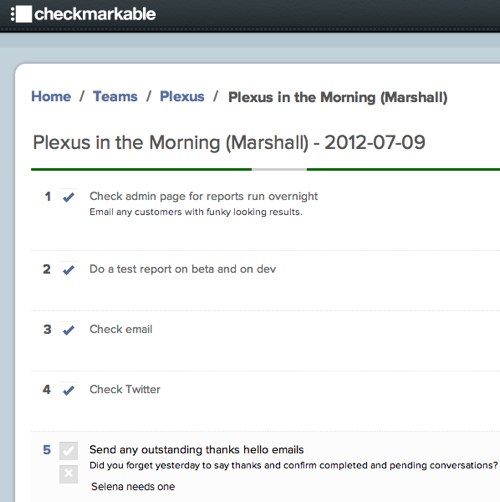The height and width of the screenshot is (502, 500).
Task: Select the current Plexus in the Morning breadcrumb
Action: [x=338, y=97]
